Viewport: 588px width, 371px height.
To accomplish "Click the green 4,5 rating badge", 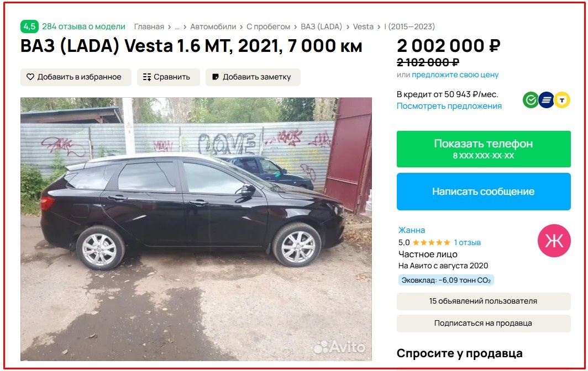I will [x=30, y=26].
